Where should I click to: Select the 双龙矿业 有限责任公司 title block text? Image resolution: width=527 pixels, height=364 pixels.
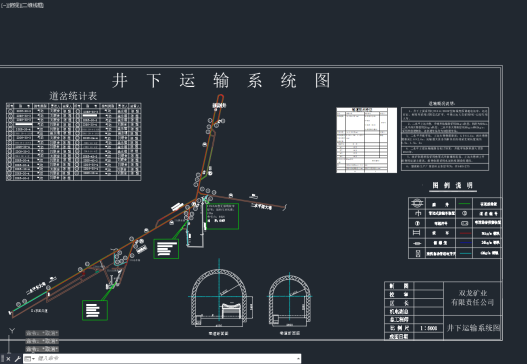(473, 298)
